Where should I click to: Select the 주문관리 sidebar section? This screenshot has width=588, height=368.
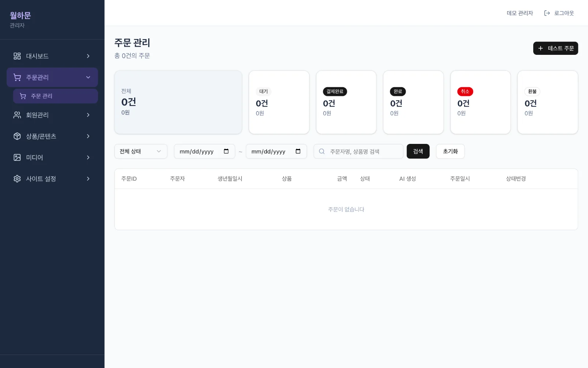pos(52,77)
